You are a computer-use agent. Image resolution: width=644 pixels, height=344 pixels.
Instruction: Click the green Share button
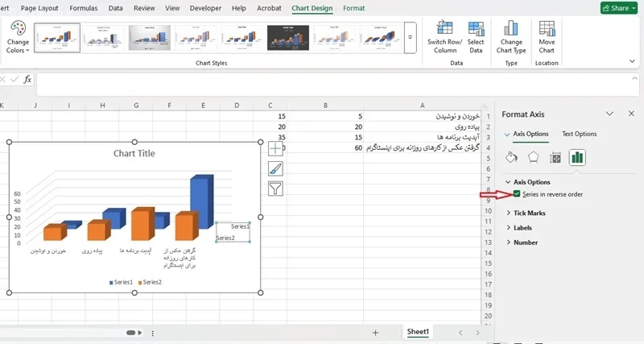tap(619, 8)
